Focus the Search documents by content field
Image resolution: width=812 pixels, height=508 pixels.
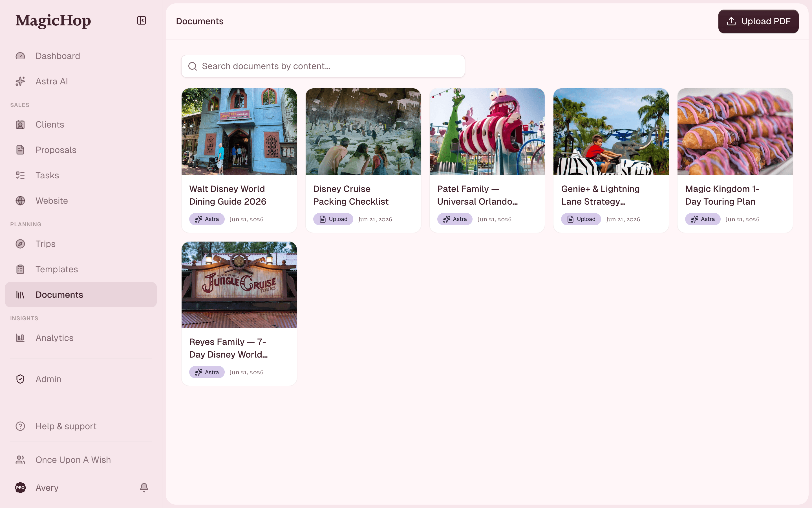pos(323,66)
